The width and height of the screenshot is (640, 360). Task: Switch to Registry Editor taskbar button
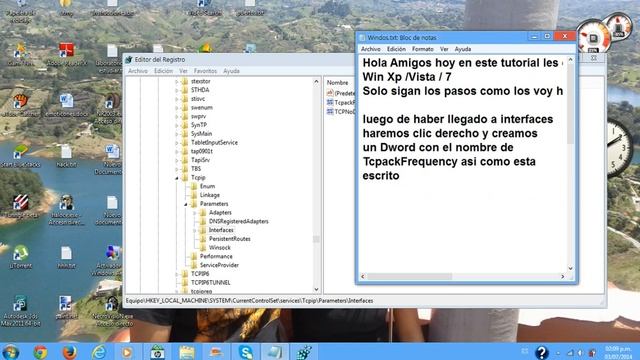tap(304, 352)
